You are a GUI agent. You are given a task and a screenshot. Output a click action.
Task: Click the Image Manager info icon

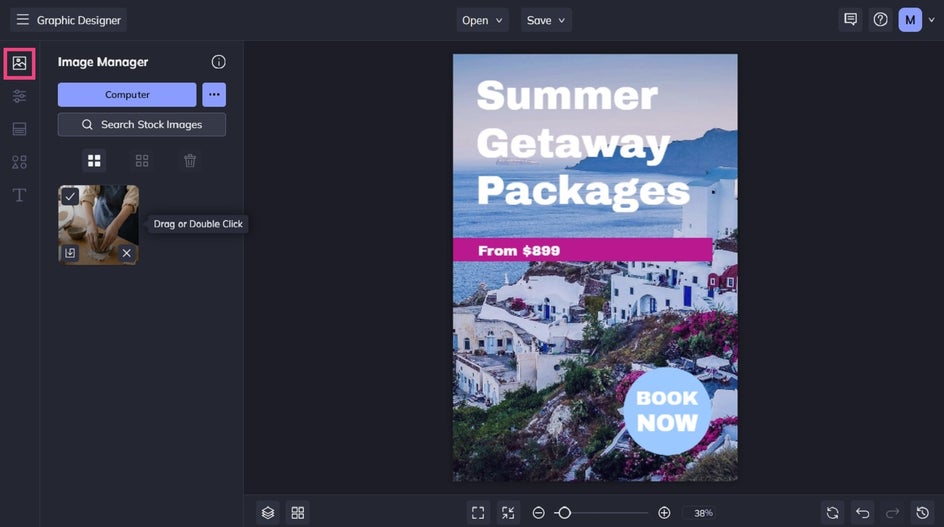(219, 62)
